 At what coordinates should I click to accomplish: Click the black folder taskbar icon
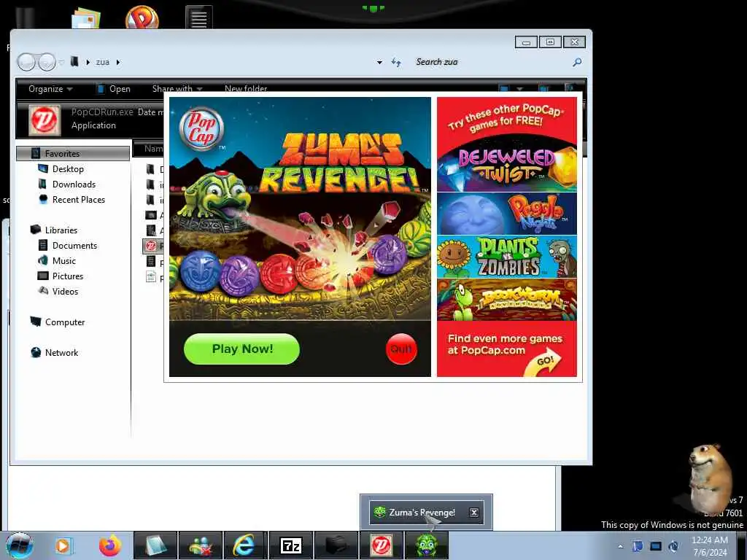pos(336,545)
